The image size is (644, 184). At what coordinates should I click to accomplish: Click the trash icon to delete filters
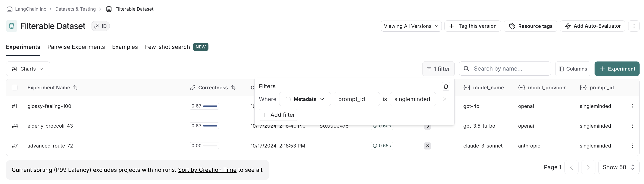[x=446, y=86]
